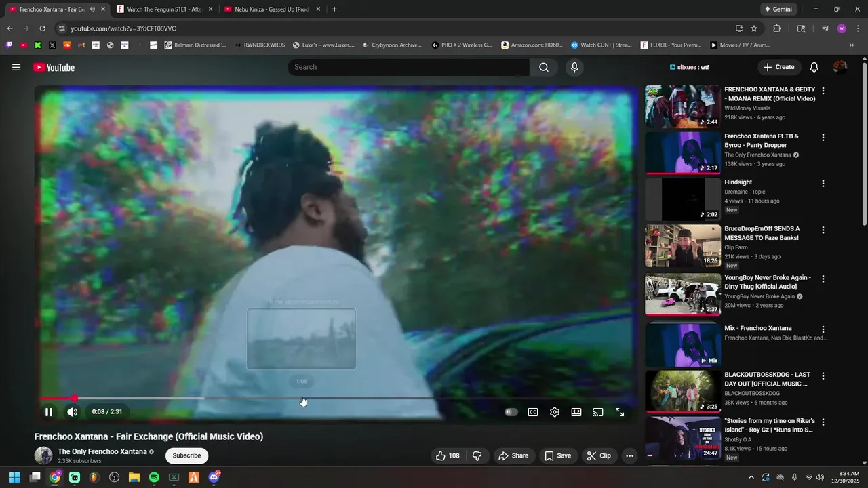The image size is (868, 488).
Task: Seek on the video progress bar
Action: click(x=336, y=399)
